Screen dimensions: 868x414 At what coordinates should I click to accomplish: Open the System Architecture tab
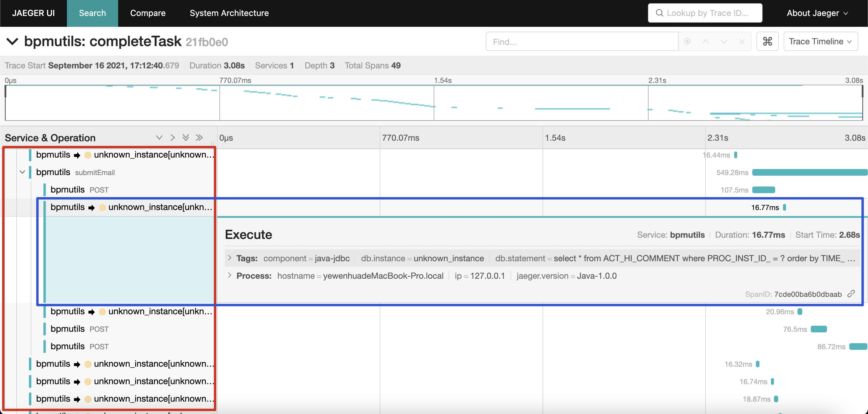(x=229, y=13)
